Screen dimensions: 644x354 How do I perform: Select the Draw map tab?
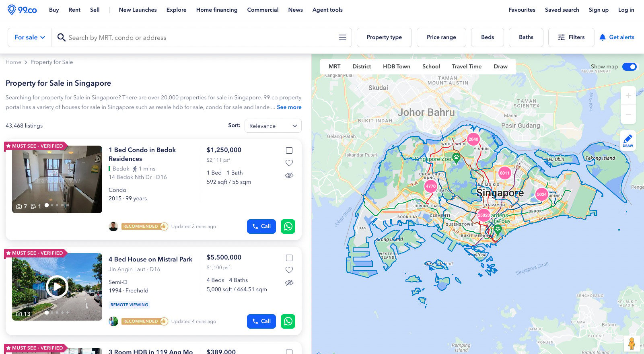(500, 66)
